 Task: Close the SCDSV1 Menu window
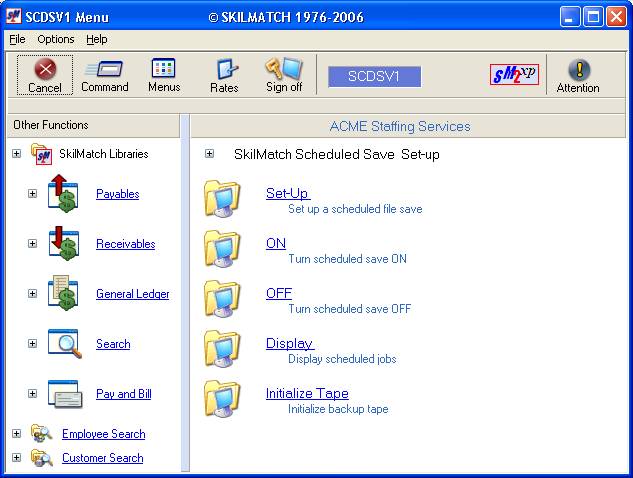click(616, 17)
